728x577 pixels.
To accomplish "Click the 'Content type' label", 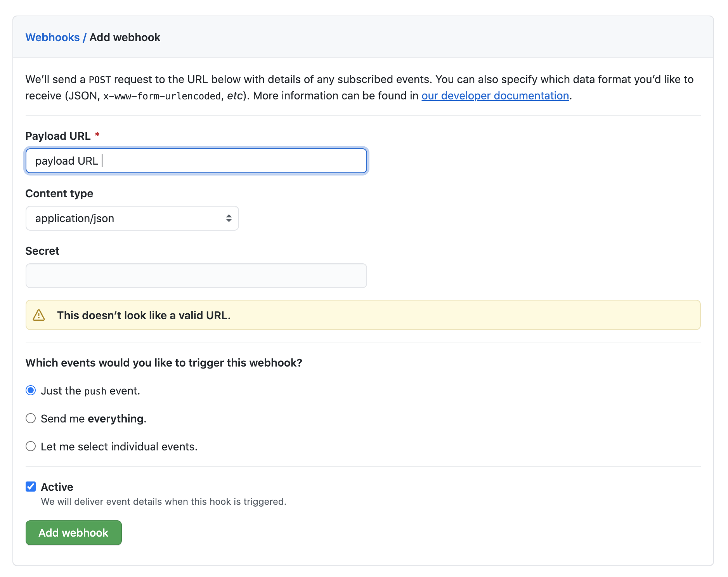I will tap(59, 193).
